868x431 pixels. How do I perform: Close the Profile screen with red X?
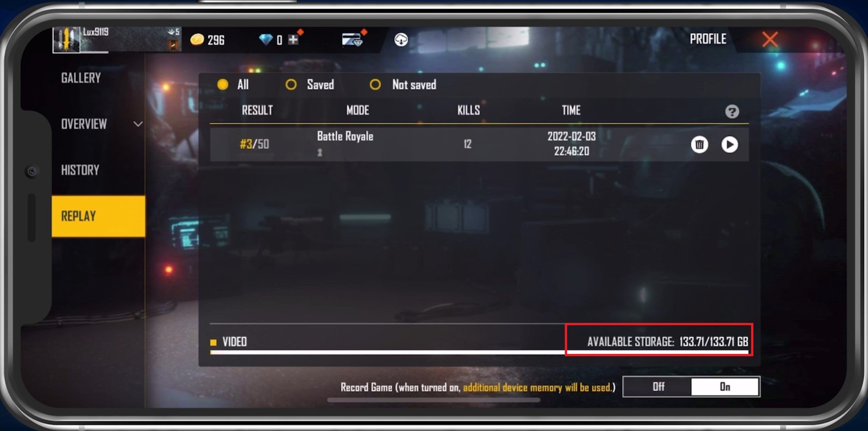pos(770,40)
